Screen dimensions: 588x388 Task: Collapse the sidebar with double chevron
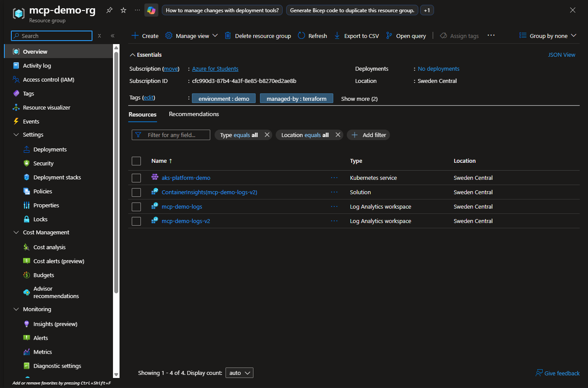[113, 36]
